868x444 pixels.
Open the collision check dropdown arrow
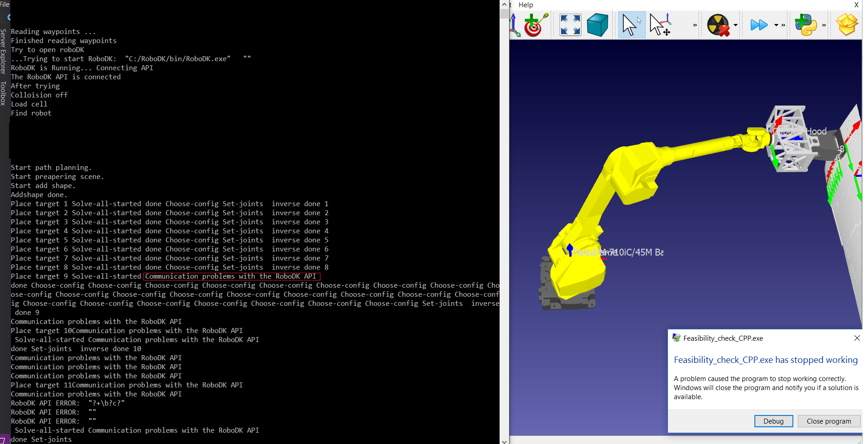point(735,25)
